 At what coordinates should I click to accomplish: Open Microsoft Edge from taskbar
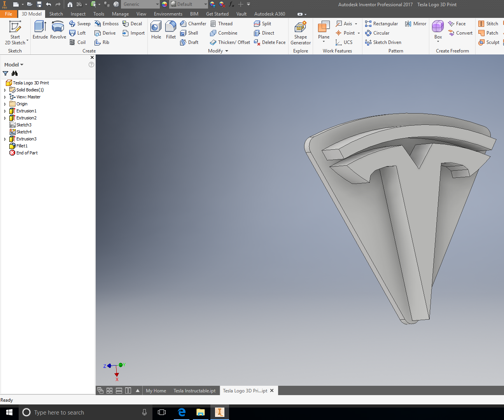(182, 412)
